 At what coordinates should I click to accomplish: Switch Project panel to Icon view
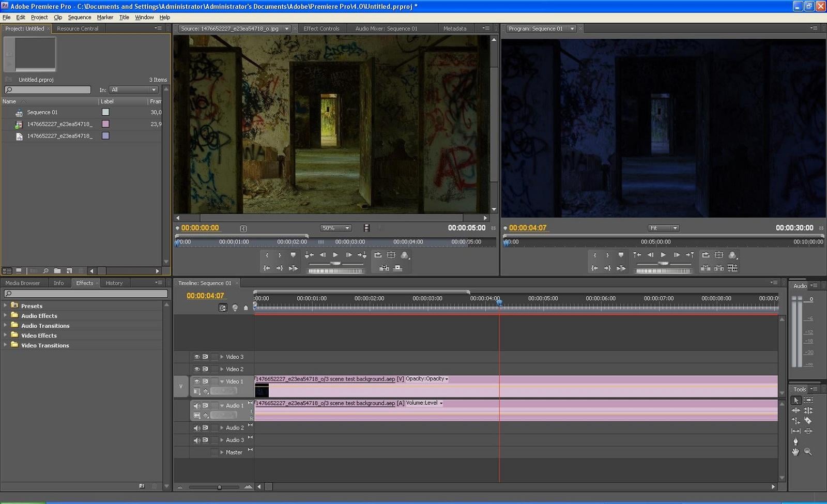tap(19, 271)
